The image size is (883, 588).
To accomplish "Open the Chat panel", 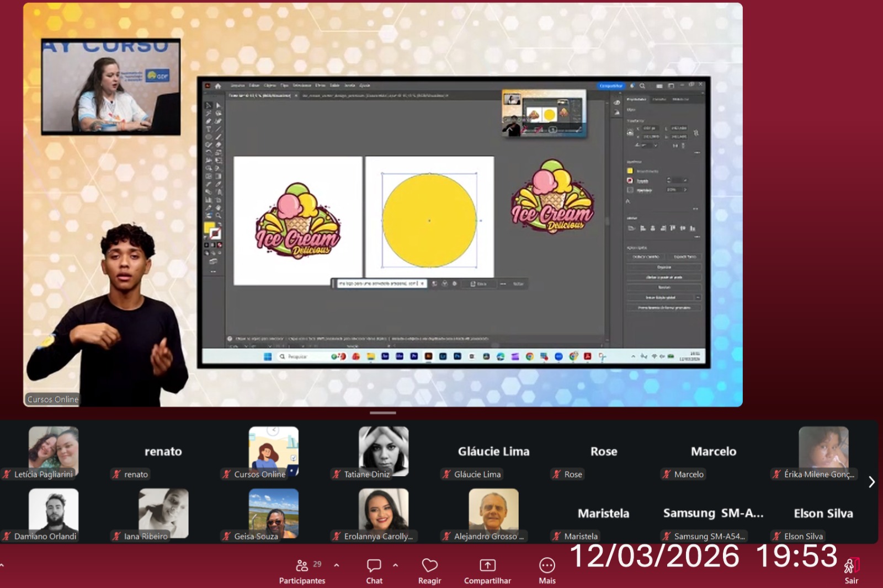I will tap(374, 571).
